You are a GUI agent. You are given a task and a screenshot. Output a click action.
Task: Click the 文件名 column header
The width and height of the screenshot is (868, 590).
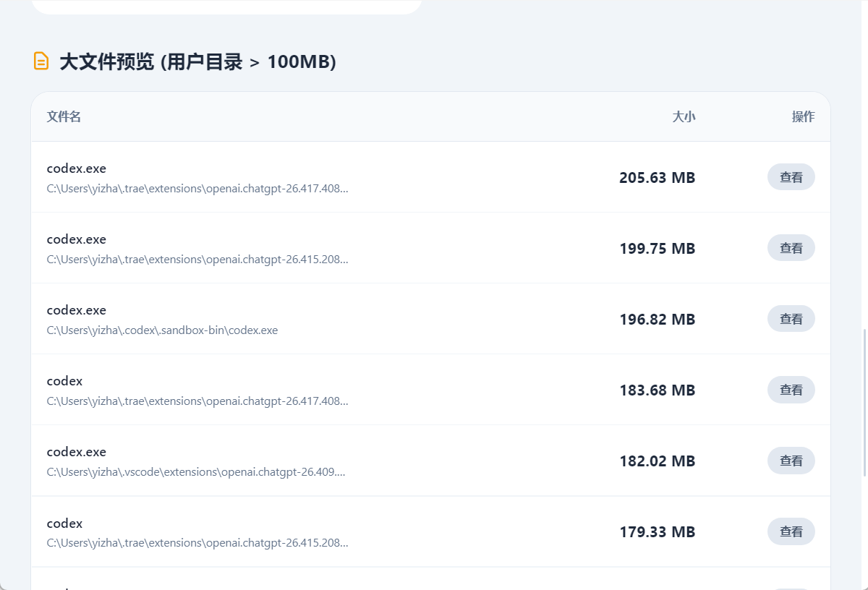[x=64, y=117]
